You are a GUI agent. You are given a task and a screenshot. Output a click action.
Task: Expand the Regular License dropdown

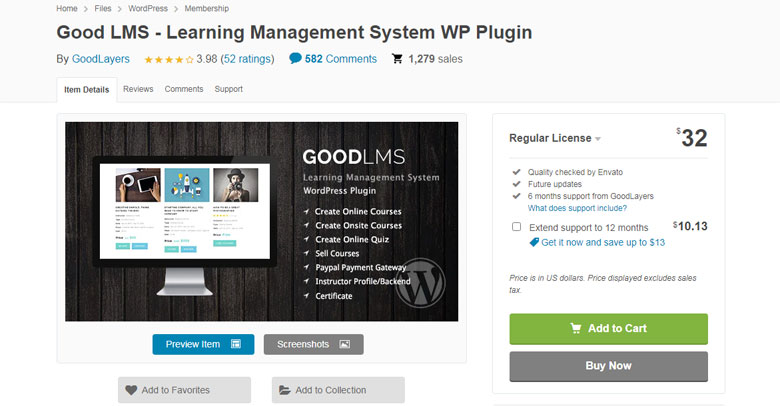[x=555, y=138]
